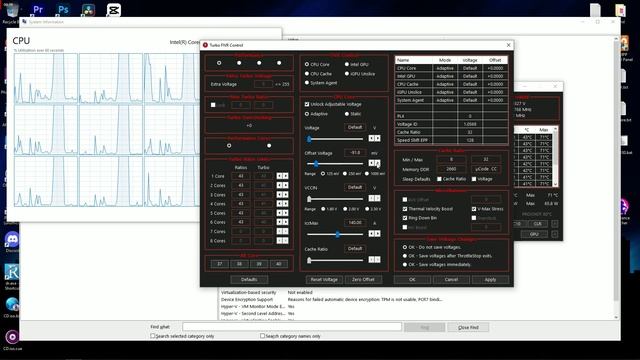The image size is (640, 360).
Task: Click the Voltage slider's left arrow
Action: (x=371, y=138)
